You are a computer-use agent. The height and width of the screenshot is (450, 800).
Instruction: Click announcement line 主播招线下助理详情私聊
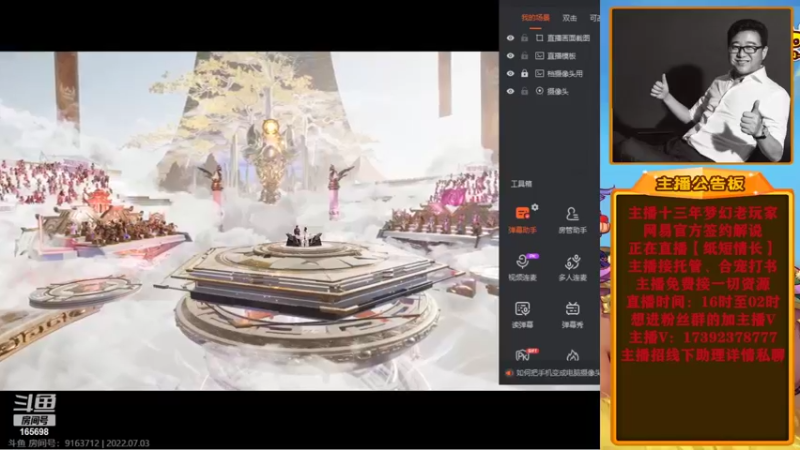point(703,355)
